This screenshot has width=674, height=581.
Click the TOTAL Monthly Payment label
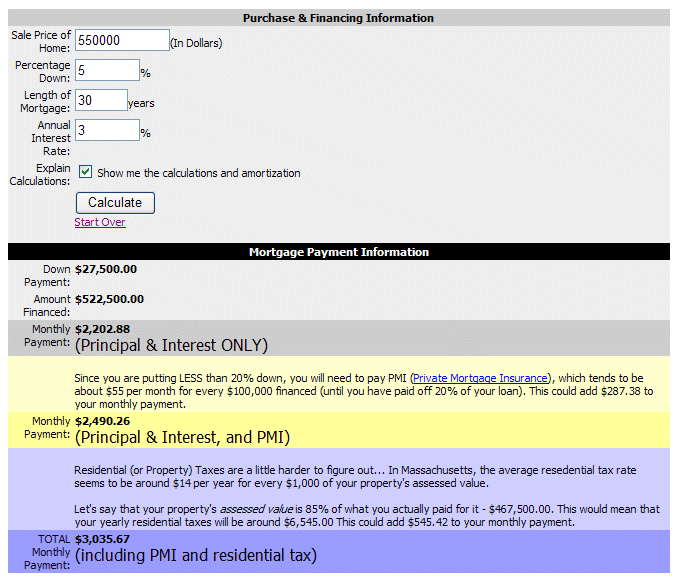point(47,552)
